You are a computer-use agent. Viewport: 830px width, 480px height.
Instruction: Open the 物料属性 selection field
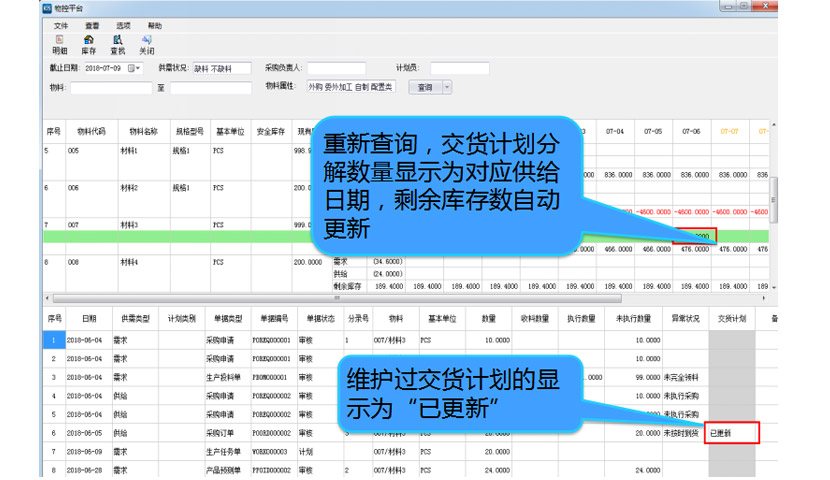[x=351, y=88]
